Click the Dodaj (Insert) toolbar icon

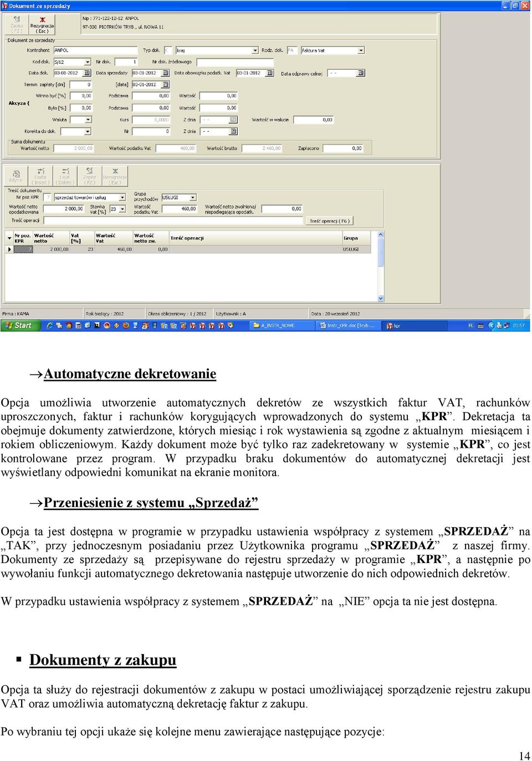(40, 176)
